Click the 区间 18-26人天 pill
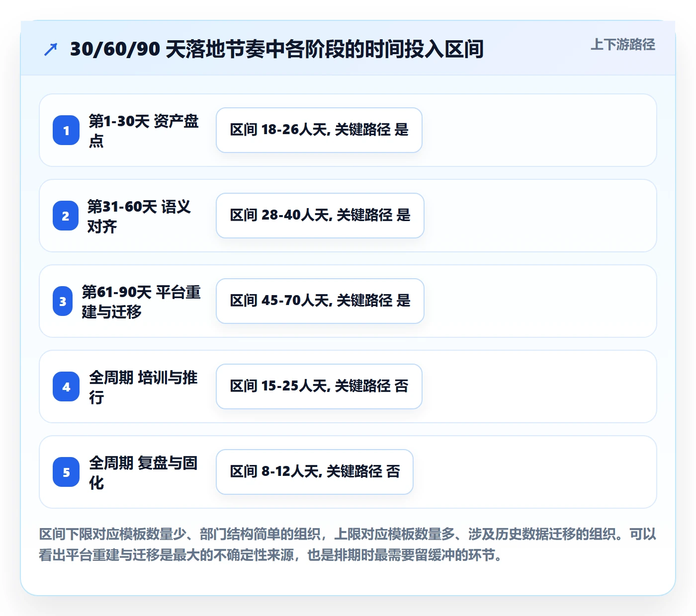The height and width of the screenshot is (616, 696). coord(319,130)
